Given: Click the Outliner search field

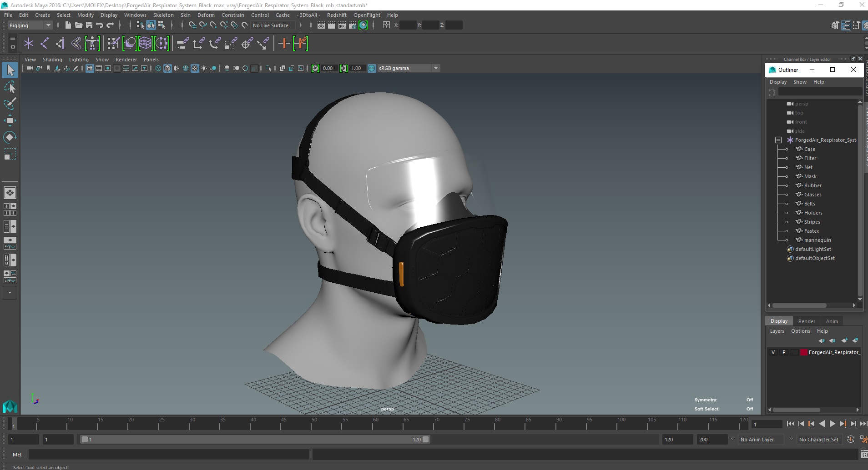Looking at the screenshot, I should [819, 92].
